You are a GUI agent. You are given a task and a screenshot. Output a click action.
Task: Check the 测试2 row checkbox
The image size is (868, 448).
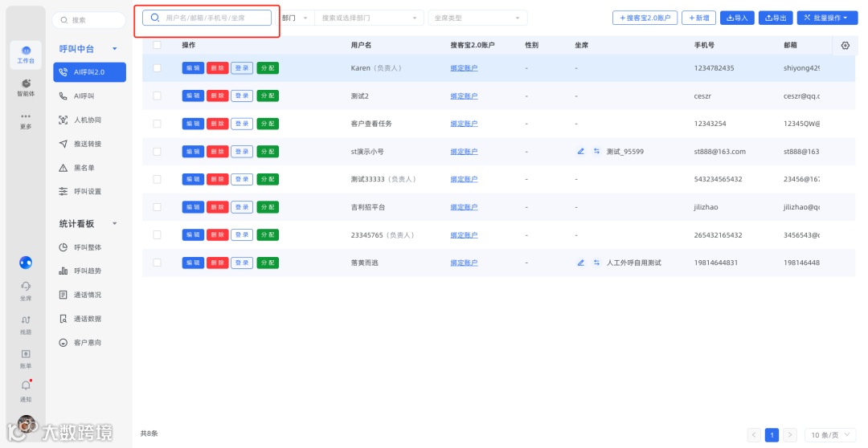click(x=158, y=96)
